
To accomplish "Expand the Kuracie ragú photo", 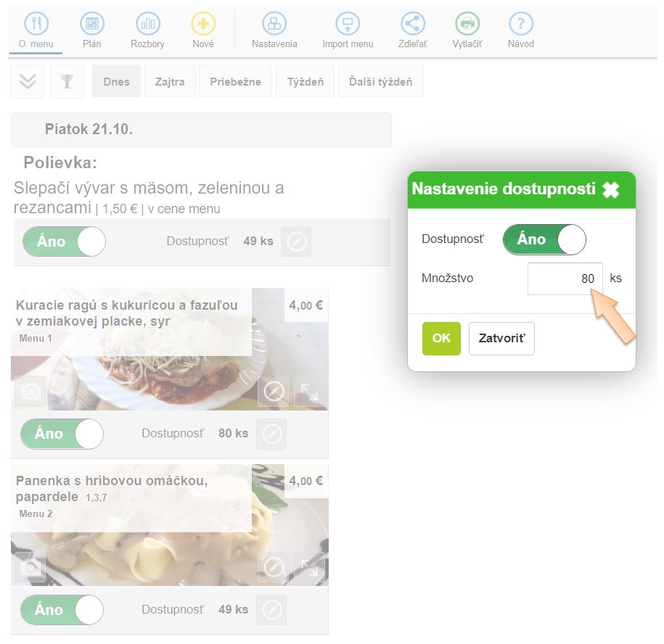I will (310, 392).
